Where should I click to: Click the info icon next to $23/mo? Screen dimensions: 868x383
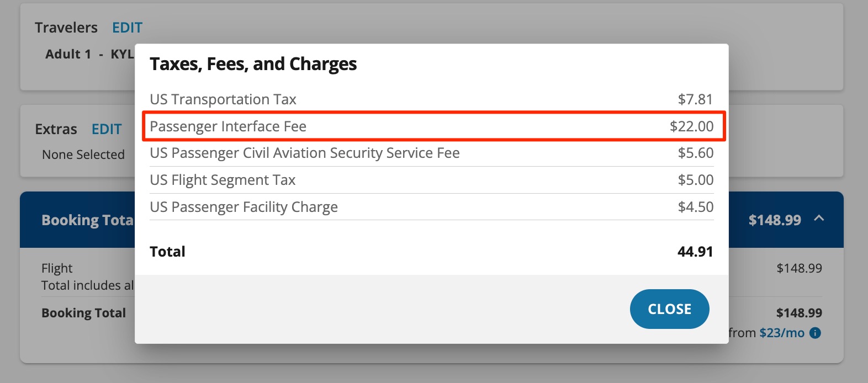click(x=817, y=333)
